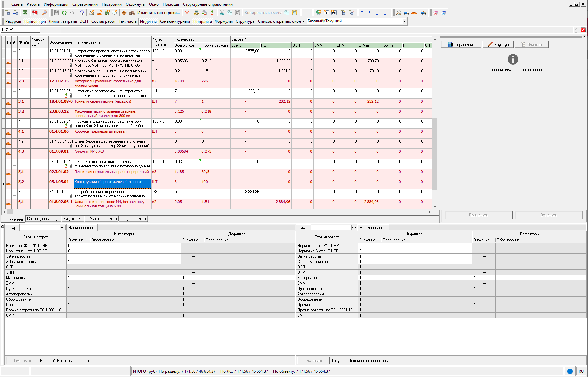Tick the checkbox for row 3

click(x=14, y=93)
